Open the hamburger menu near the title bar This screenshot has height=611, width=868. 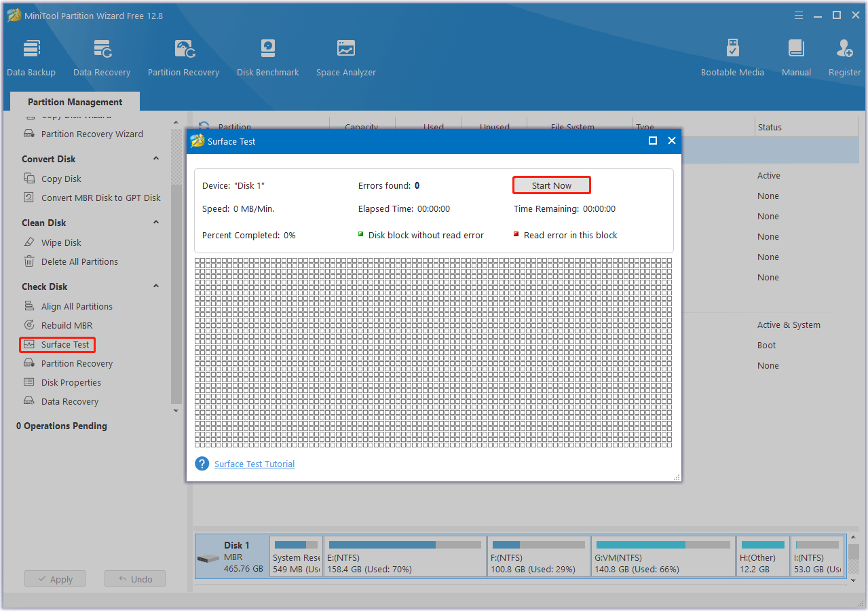pos(798,15)
